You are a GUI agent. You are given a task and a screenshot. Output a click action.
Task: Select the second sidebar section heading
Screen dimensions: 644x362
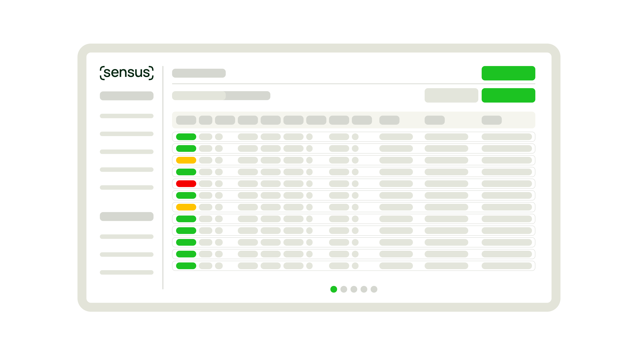126,216
